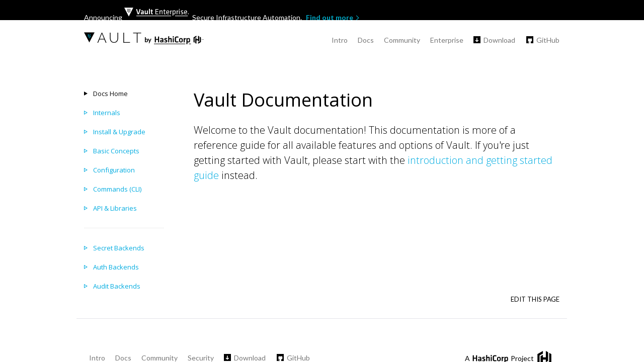Click the footer GitHub text link
Viewport: 644px width, 362px height.
[298, 358]
